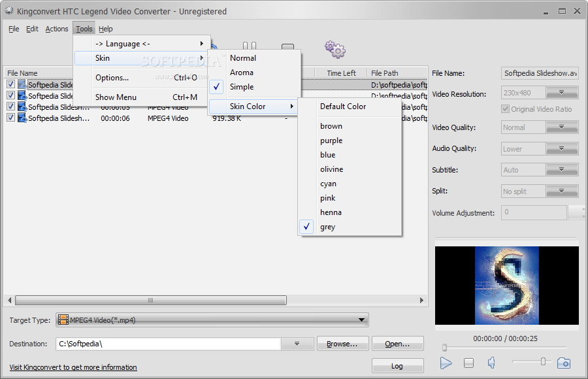Select purple skin color

click(350, 140)
